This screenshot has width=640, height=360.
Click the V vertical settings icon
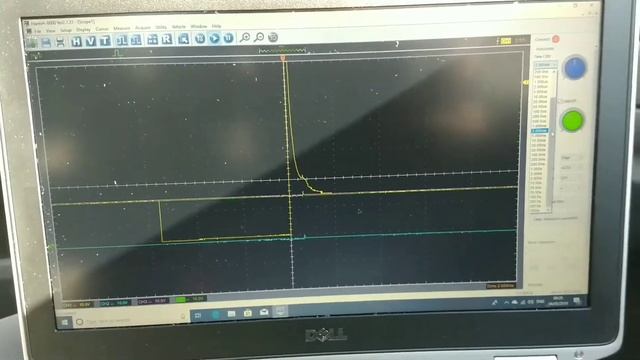[91, 41]
